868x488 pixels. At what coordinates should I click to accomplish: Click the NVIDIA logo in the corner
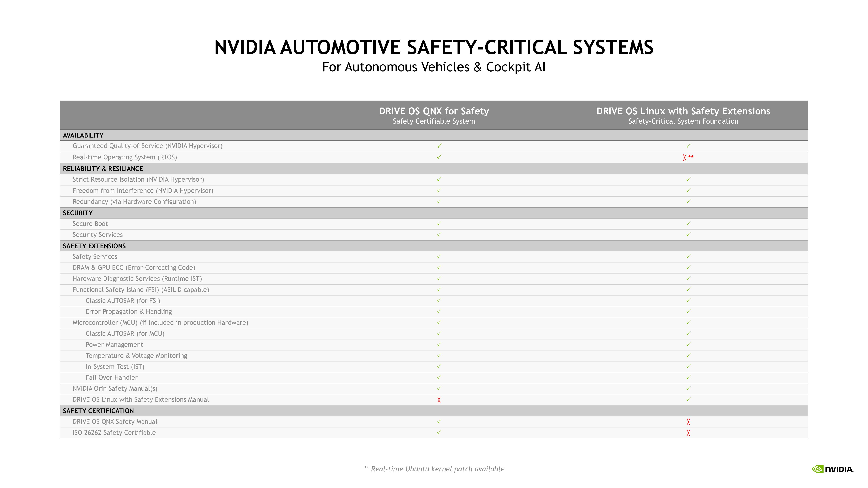click(x=833, y=469)
